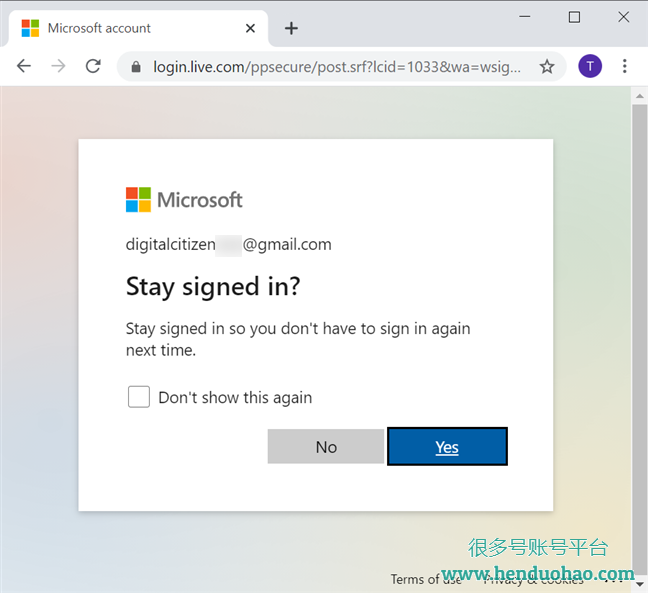Viewport: 648px width, 593px height.
Task: Click the vertical page scrollbar track
Action: pos(639,340)
